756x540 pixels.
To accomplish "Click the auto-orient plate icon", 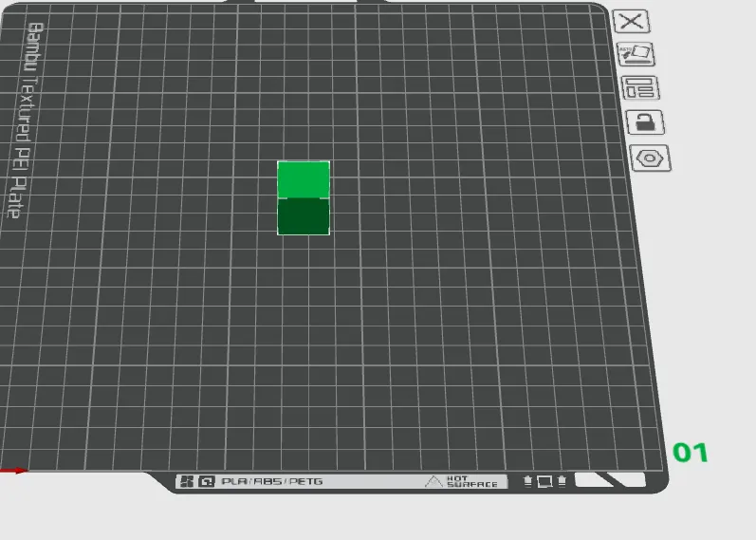I will 636,54.
